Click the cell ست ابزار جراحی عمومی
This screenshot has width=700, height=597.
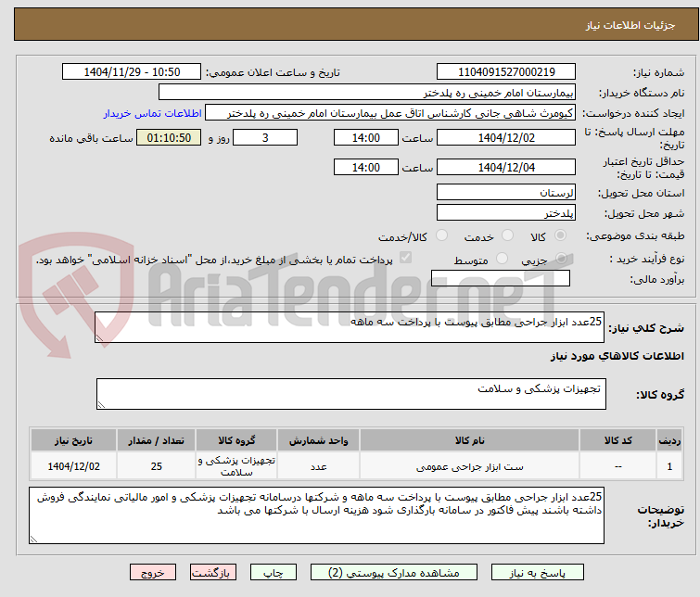pyautogui.click(x=470, y=466)
